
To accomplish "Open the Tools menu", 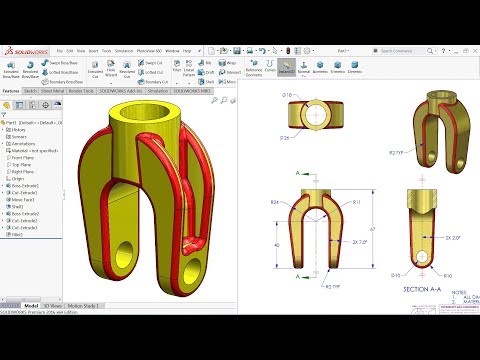I will (x=106, y=51).
